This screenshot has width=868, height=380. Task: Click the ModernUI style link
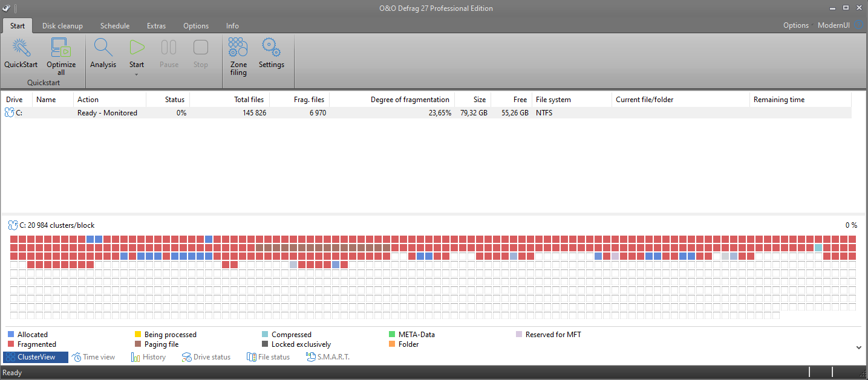[x=834, y=25]
